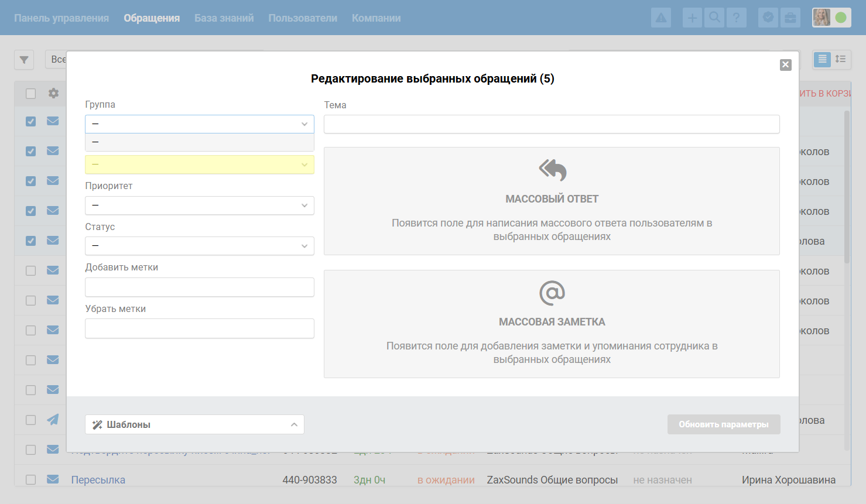Click the Тема input field
866x504 pixels.
(x=552, y=124)
